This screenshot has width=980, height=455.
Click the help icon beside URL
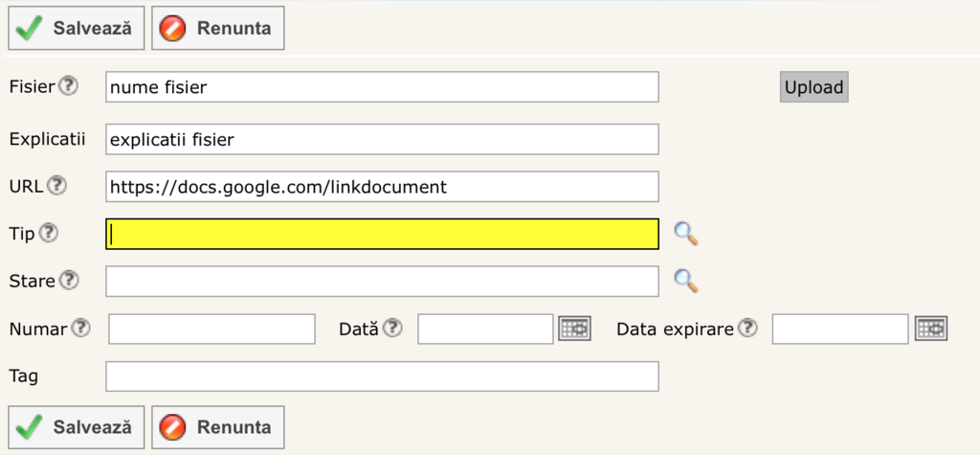pyautogui.click(x=57, y=186)
